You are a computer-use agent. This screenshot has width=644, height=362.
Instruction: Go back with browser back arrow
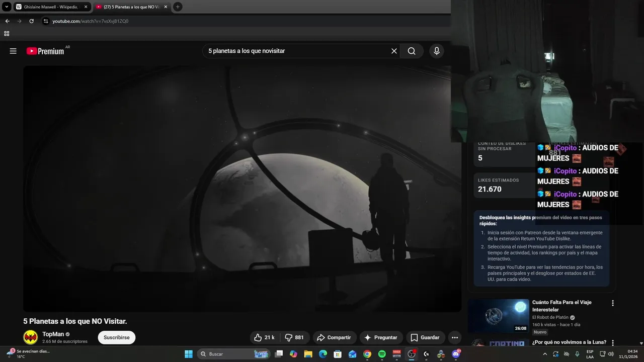coord(7,21)
